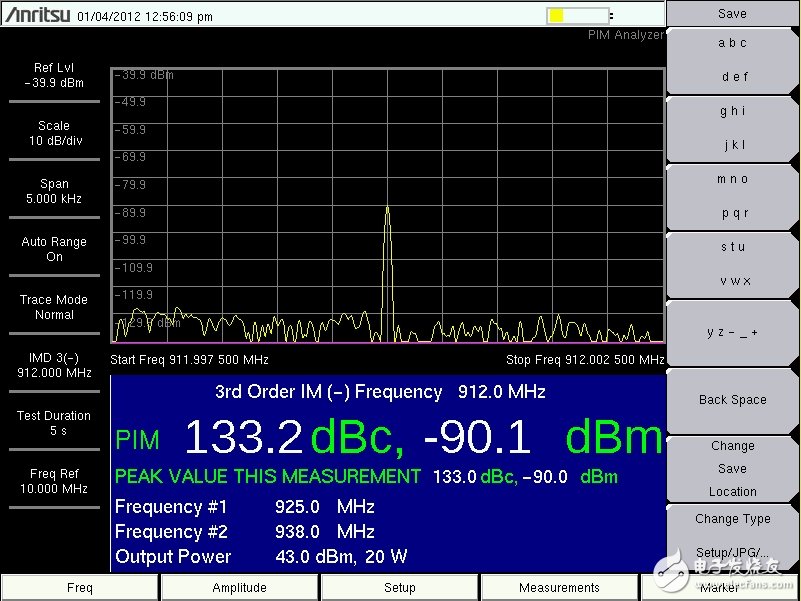This screenshot has width=801, height=601.
Task: Click the Ref Lvl -39.9 dBm setting
Action: pos(54,76)
